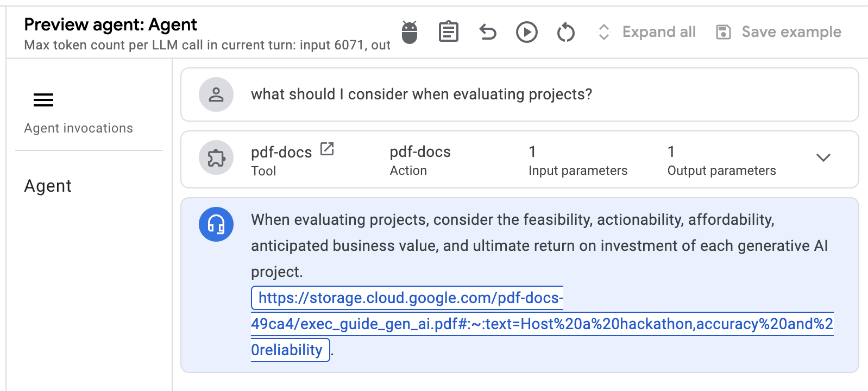The height and width of the screenshot is (391, 868).
Task: Click the 'Preview agent: Agent' title
Action: [x=111, y=24]
